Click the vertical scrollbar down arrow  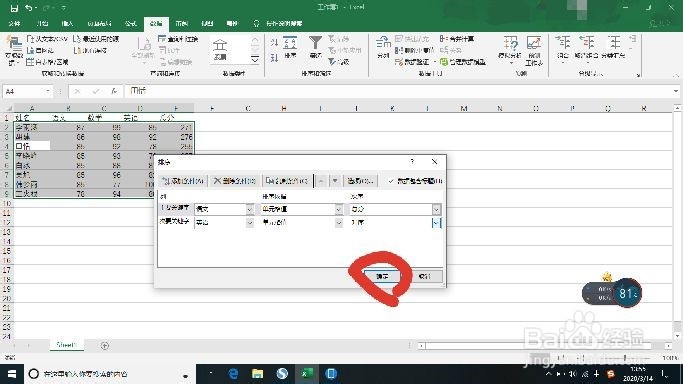[677, 336]
